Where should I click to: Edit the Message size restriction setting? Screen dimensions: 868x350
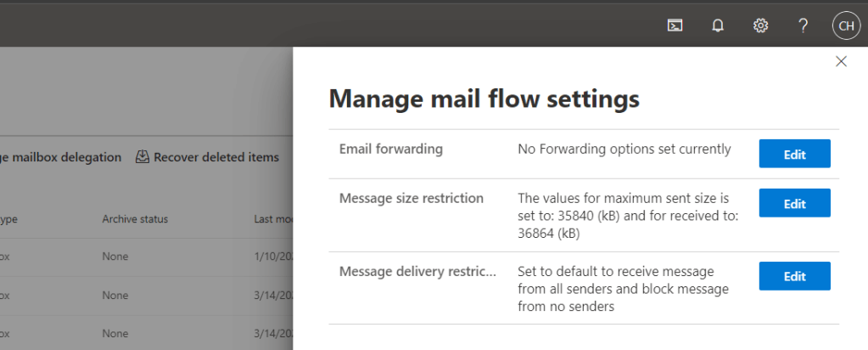tap(794, 203)
